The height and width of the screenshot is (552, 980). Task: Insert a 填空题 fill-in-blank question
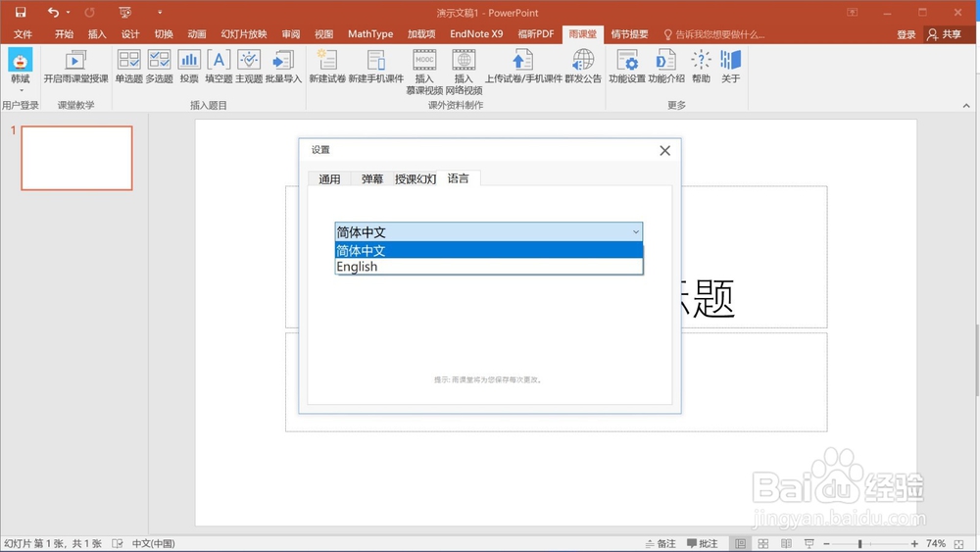(219, 67)
